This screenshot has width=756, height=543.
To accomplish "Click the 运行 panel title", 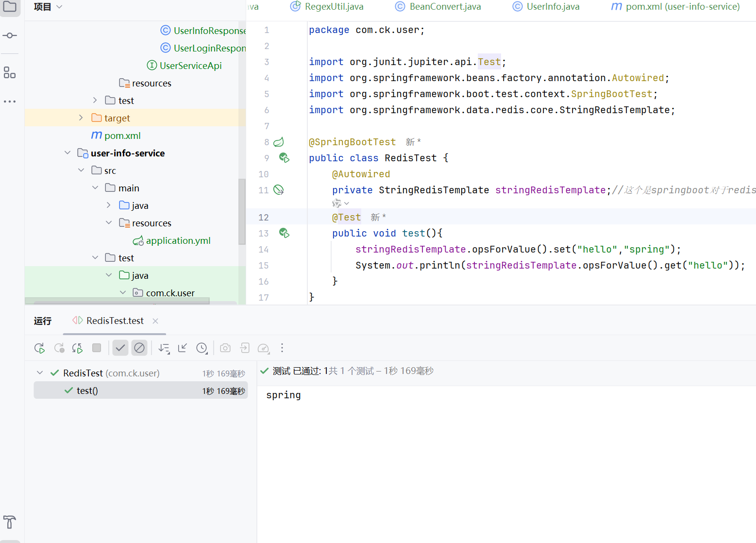I will pyautogui.click(x=43, y=321).
